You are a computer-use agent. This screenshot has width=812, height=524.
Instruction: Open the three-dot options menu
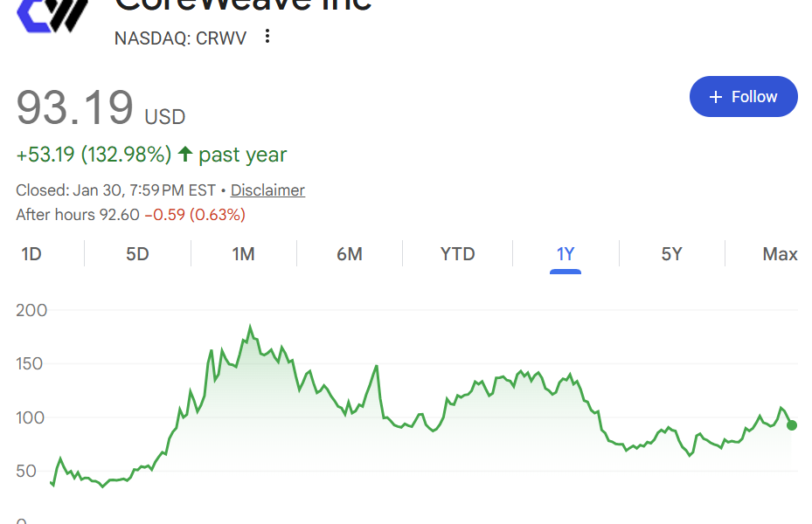pyautogui.click(x=267, y=37)
